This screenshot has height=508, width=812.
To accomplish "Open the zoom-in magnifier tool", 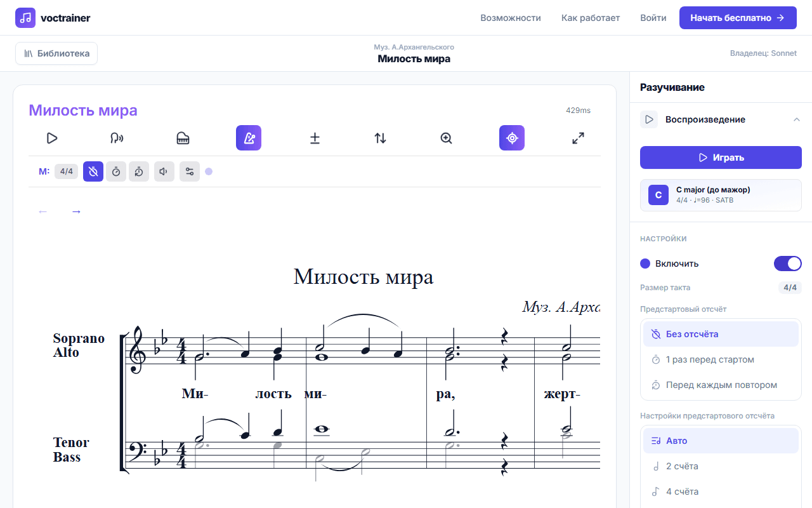I will point(446,138).
